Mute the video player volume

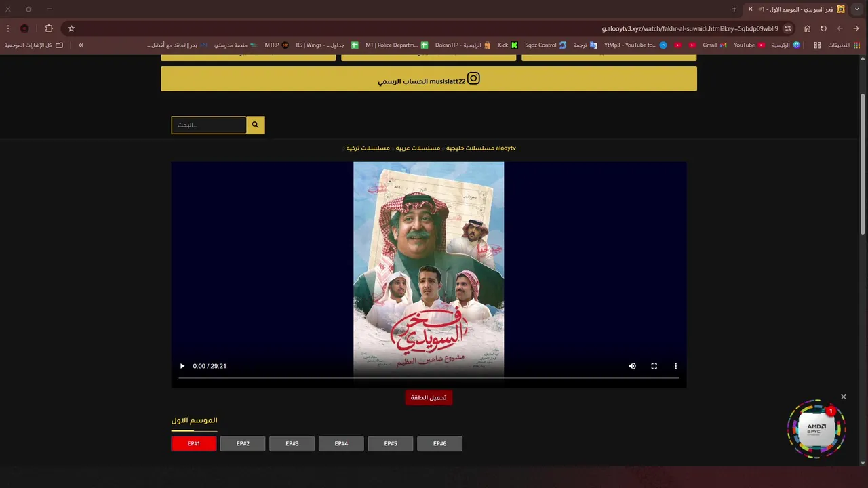pos(632,366)
